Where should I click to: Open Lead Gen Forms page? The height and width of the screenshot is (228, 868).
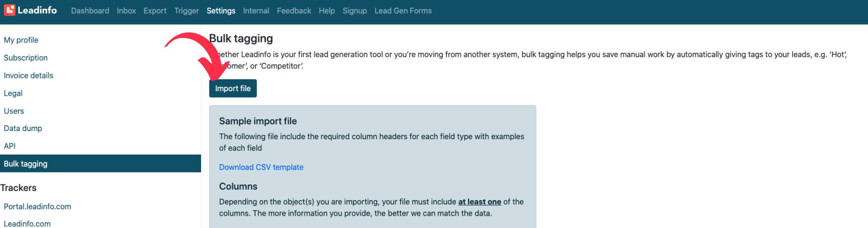click(403, 10)
